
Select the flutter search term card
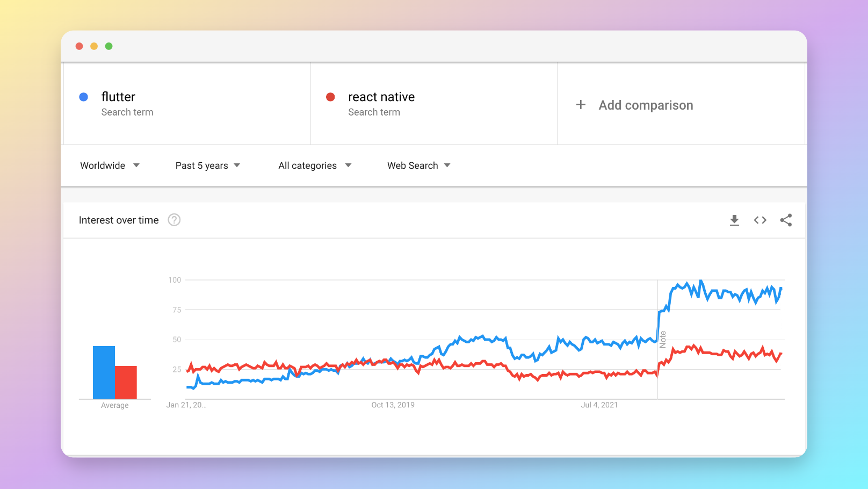186,103
